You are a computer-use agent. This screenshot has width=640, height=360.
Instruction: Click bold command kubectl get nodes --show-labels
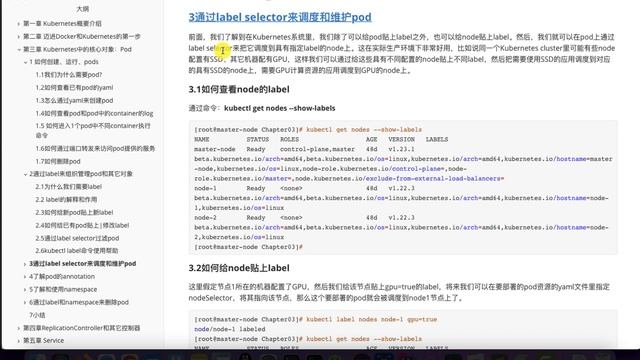[280, 108]
